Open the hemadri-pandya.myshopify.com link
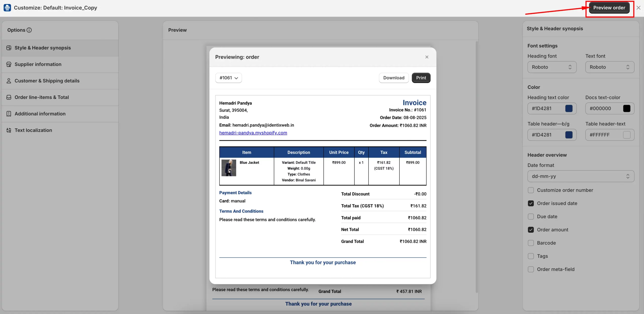 pyautogui.click(x=253, y=133)
